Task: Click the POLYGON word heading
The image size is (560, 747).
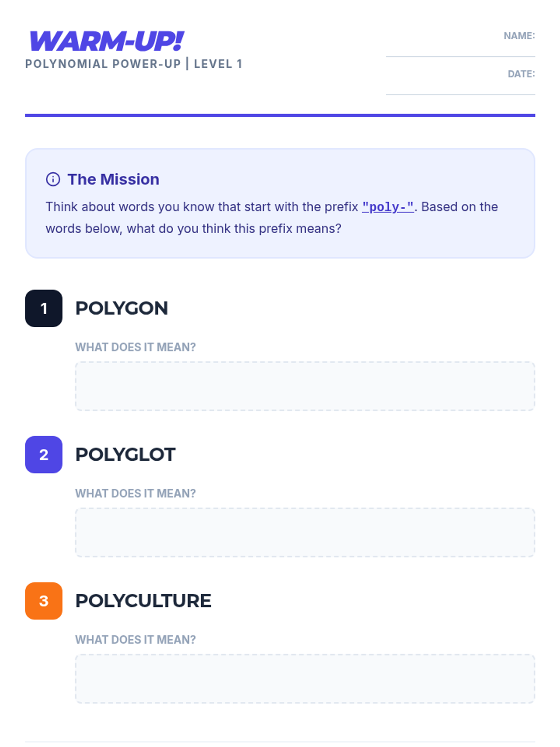Action: pyautogui.click(x=121, y=308)
